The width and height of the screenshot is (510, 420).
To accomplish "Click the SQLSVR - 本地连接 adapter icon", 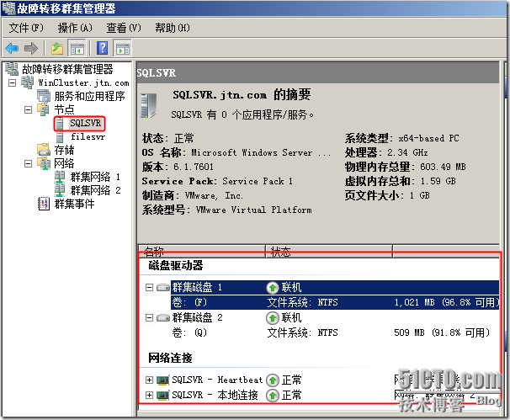I will (163, 396).
